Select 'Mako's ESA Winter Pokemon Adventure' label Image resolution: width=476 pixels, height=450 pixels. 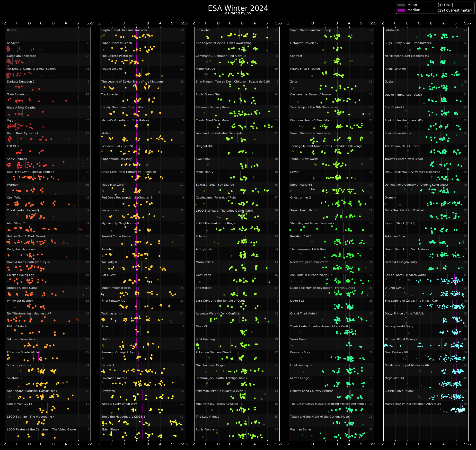point(413,404)
